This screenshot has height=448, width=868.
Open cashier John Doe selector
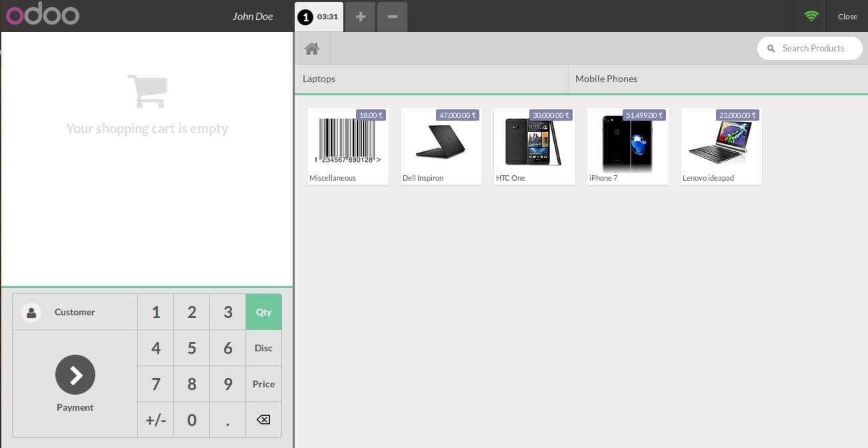click(x=253, y=17)
